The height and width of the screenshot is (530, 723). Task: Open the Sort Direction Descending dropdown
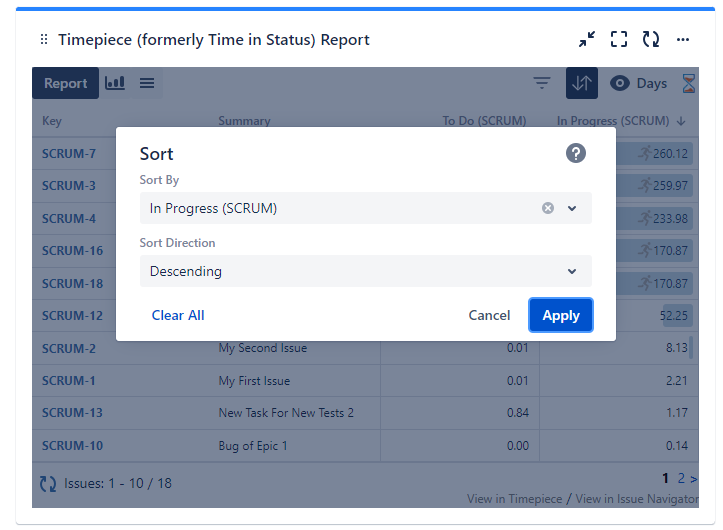pyautogui.click(x=365, y=271)
